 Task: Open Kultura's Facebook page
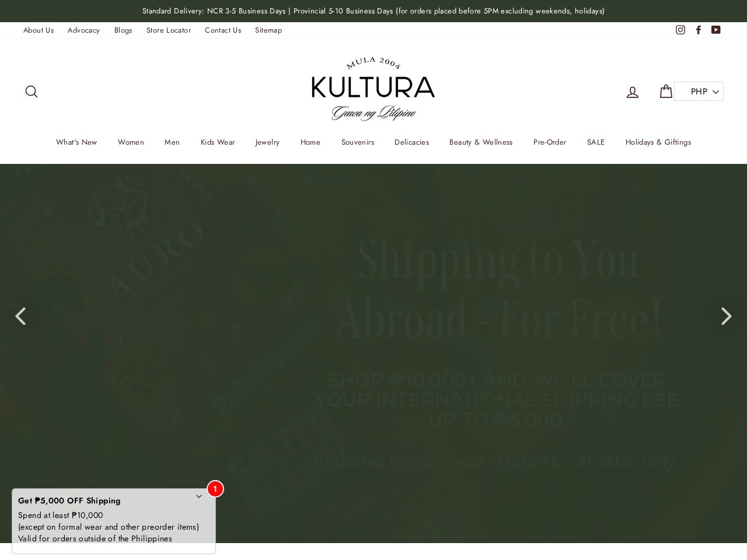tap(698, 30)
